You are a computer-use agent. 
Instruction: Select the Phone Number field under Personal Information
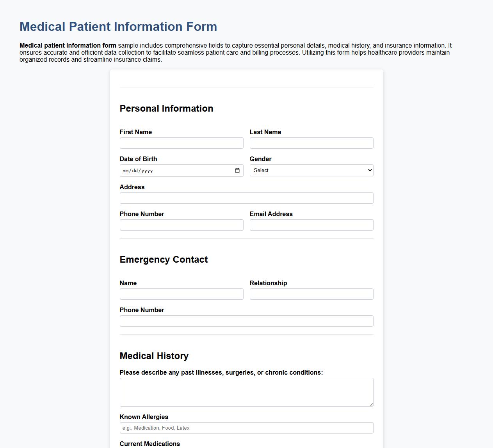click(x=181, y=225)
